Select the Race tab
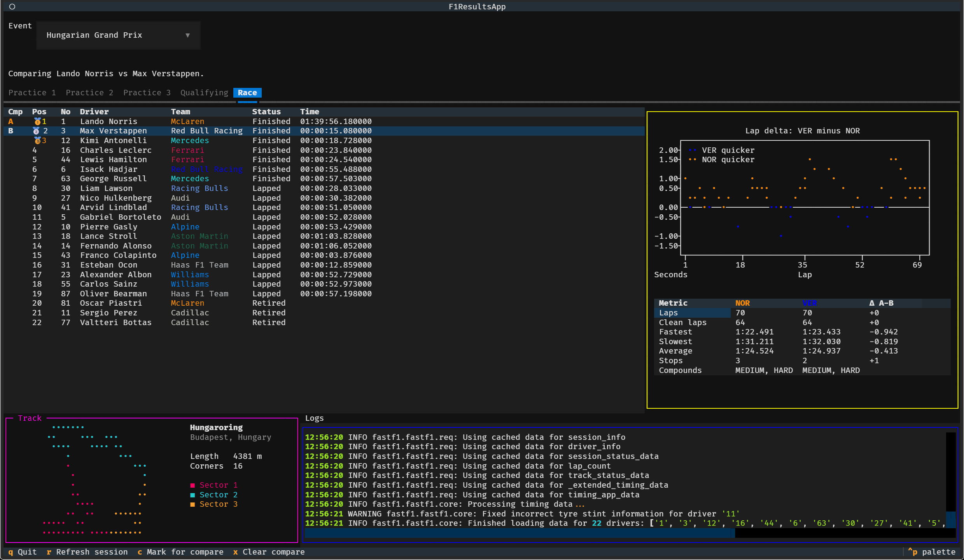This screenshot has width=964, height=560. click(x=247, y=93)
